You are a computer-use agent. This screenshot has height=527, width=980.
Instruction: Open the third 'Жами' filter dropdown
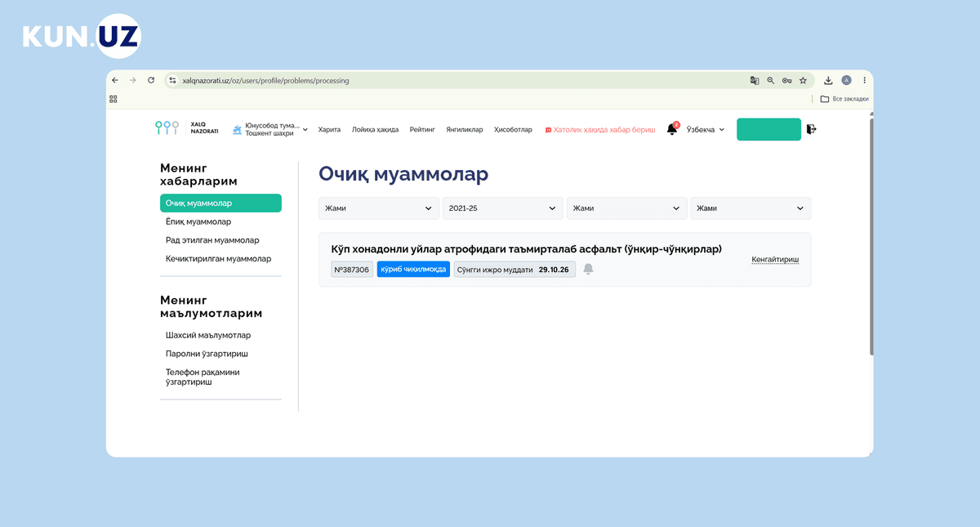pos(627,208)
